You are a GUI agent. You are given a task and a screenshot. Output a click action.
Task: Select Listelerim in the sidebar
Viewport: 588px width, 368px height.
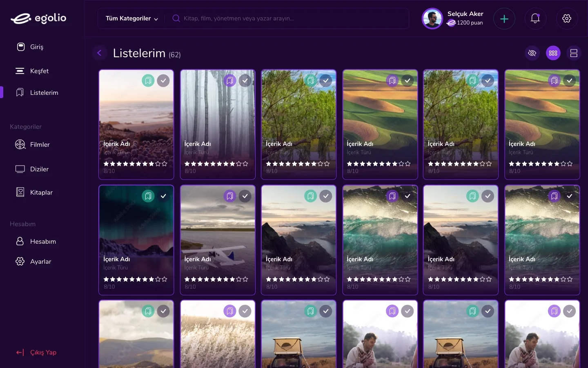37,93
